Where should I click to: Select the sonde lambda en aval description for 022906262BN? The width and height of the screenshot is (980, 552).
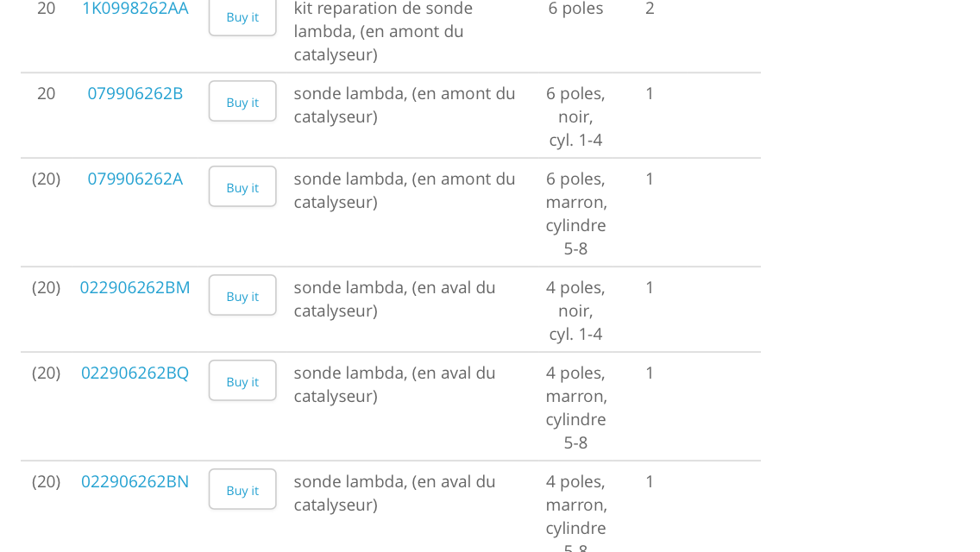pos(395,492)
